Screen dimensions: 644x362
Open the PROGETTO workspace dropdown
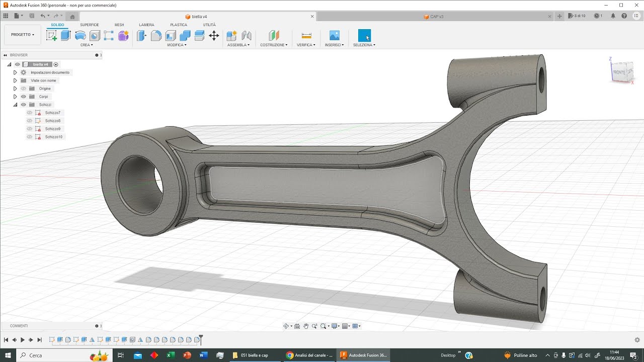(x=23, y=35)
